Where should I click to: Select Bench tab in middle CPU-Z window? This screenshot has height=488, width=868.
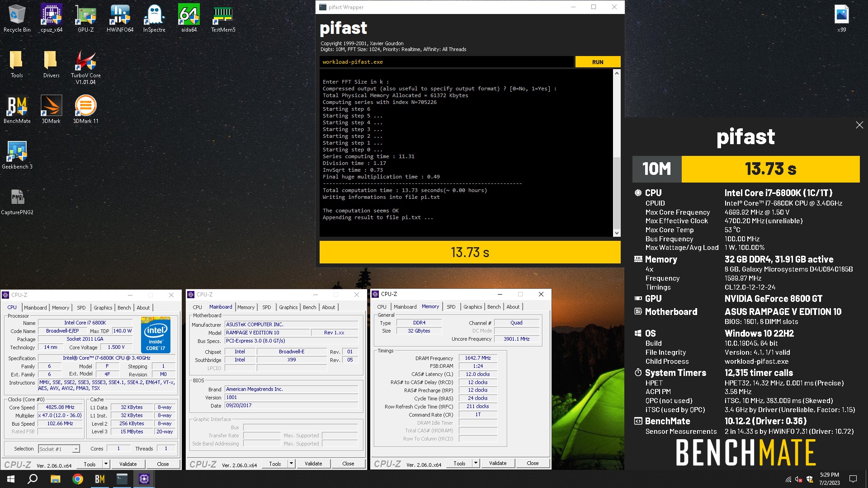[x=310, y=307]
